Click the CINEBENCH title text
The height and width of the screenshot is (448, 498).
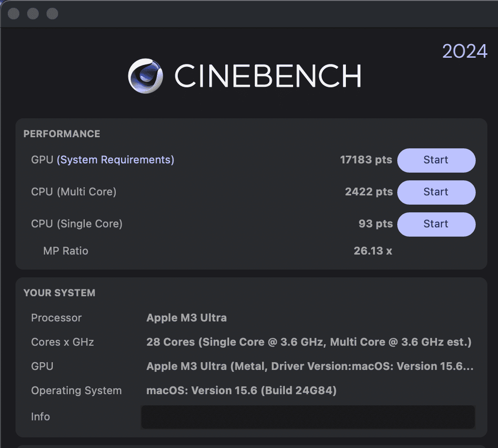268,76
